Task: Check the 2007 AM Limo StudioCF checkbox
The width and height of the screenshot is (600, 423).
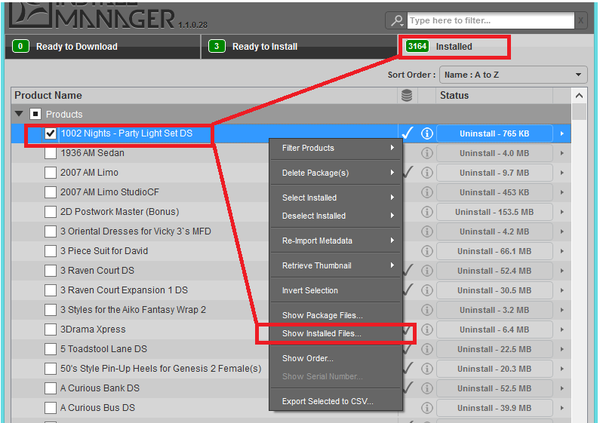Action: [x=50, y=192]
